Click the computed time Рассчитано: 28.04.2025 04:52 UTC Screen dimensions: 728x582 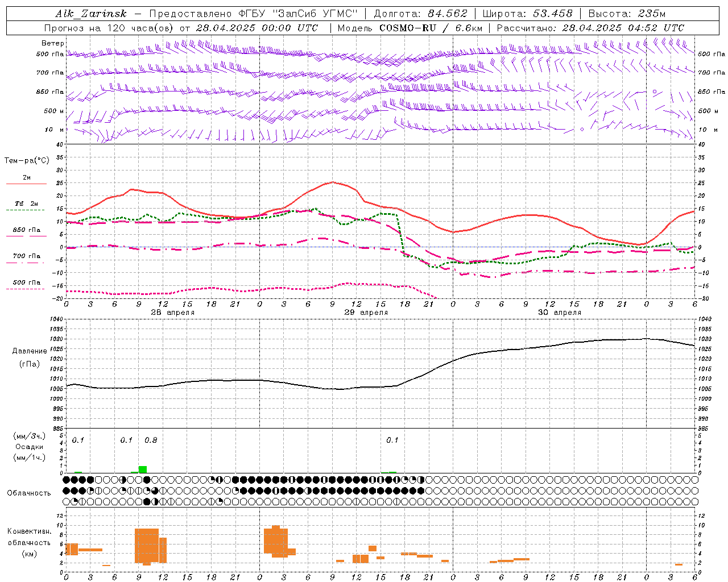coord(590,28)
